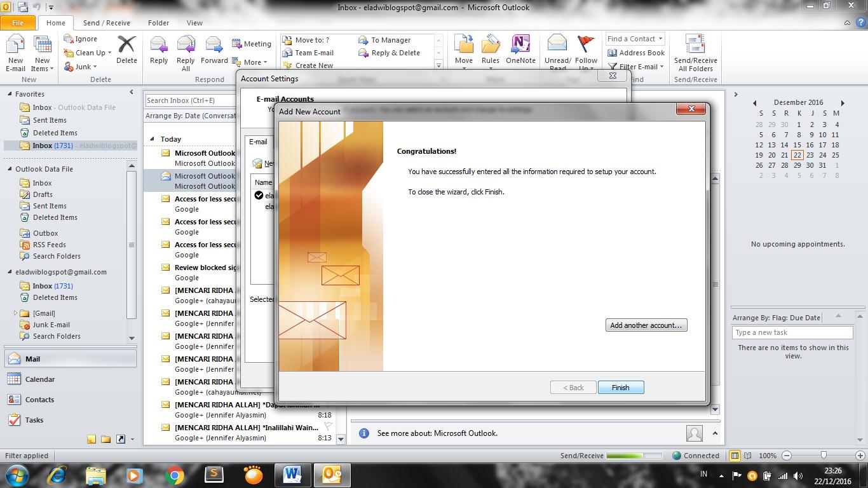
Task: Expand the [Gmail] folder
Action: (15, 313)
